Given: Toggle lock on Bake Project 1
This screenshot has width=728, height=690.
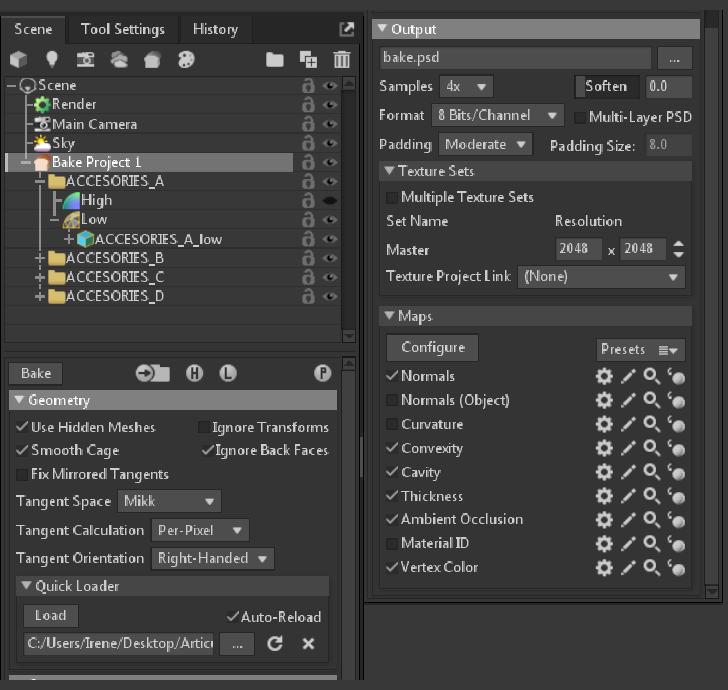Looking at the screenshot, I should click(308, 162).
